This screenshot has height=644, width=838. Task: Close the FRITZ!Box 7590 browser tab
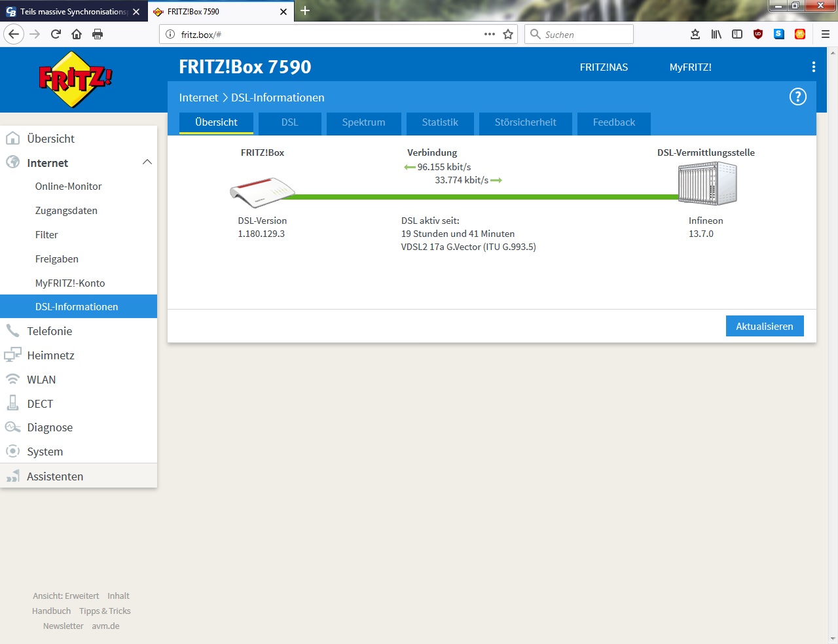[x=283, y=11]
